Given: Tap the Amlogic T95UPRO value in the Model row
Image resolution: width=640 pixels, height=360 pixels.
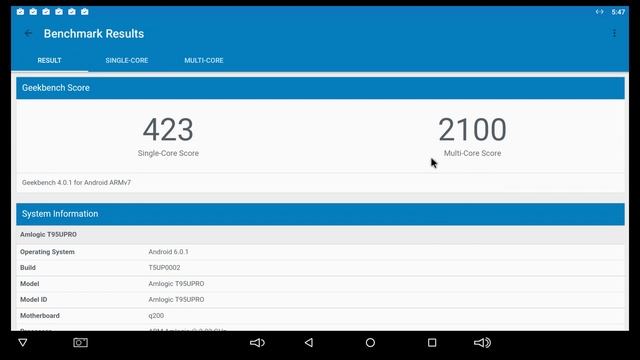Looking at the screenshot, I should tap(176, 284).
